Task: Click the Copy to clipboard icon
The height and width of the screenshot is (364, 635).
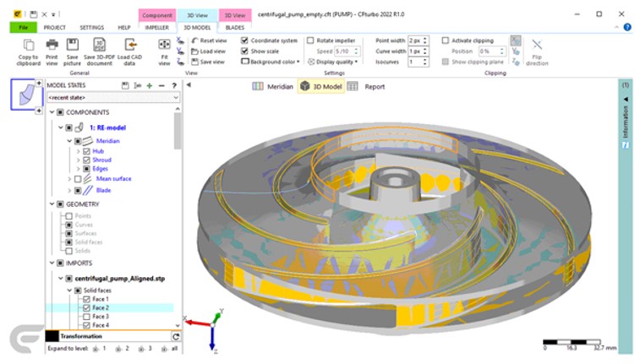Action: [x=28, y=45]
